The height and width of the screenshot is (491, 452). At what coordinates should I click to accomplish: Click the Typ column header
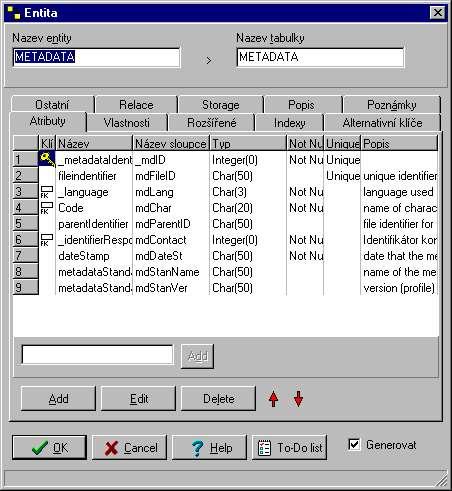pyautogui.click(x=248, y=143)
